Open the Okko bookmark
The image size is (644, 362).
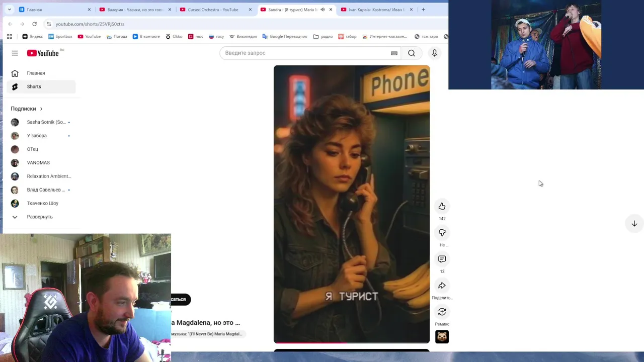[x=174, y=36]
